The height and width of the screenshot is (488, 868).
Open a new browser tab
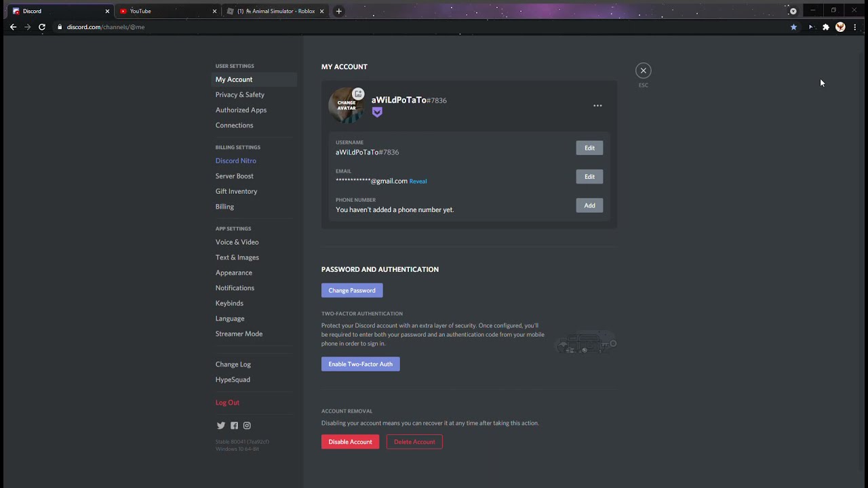pos(339,11)
